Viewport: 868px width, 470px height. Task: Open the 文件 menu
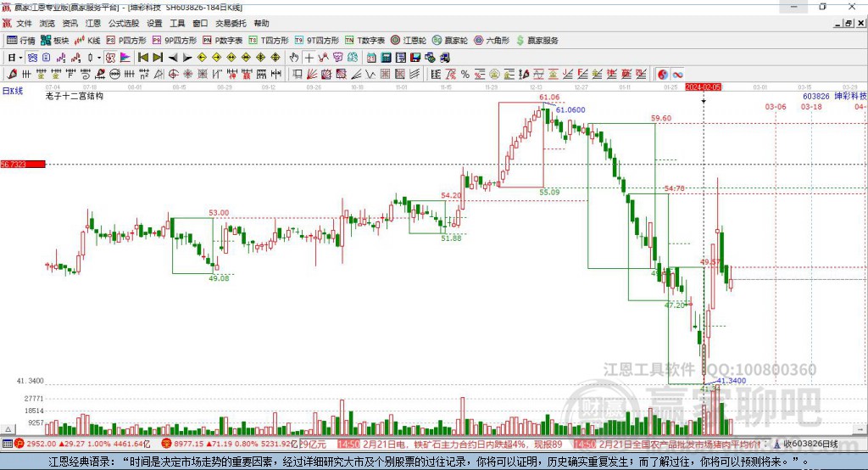[x=24, y=23]
